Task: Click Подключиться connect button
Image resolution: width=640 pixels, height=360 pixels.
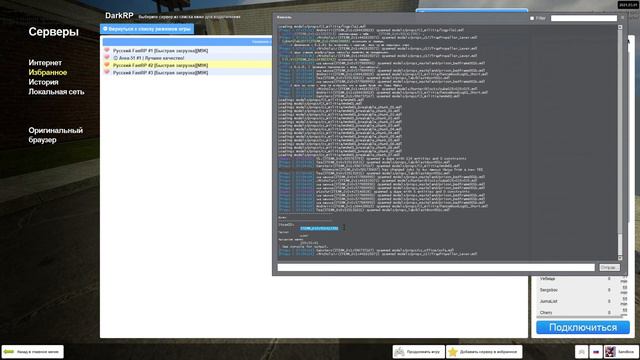Action: tap(583, 327)
